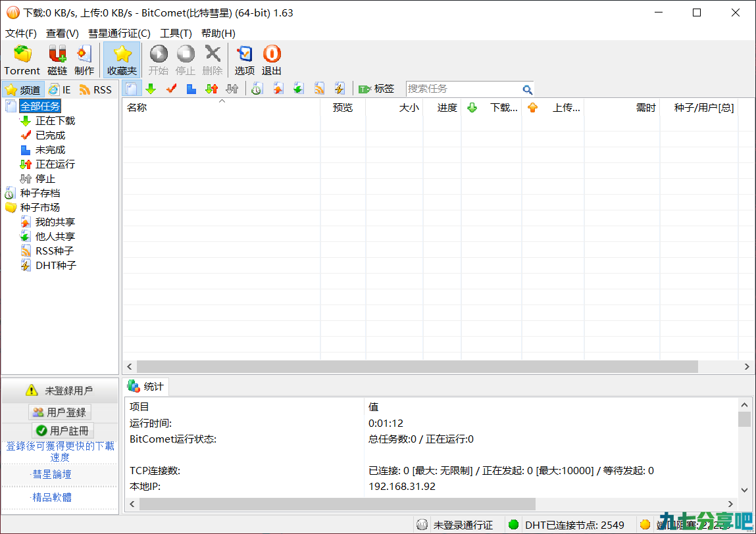
Task: Click the all-tasks page icon in the filter bar
Action: pos(131,89)
